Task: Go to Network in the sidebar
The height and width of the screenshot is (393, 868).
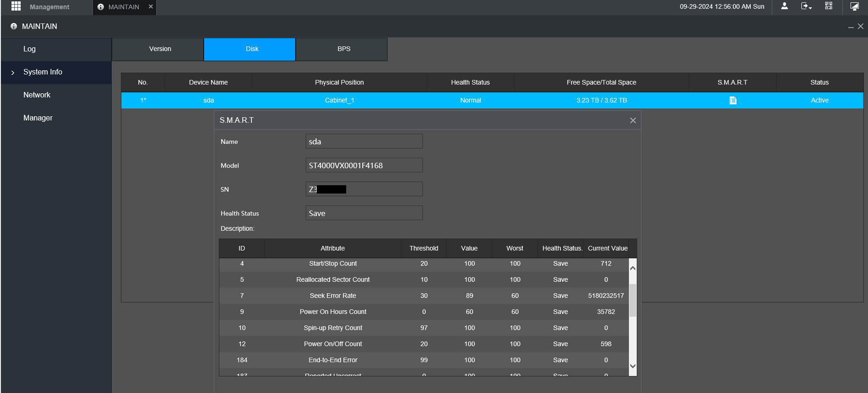Action: click(56, 95)
